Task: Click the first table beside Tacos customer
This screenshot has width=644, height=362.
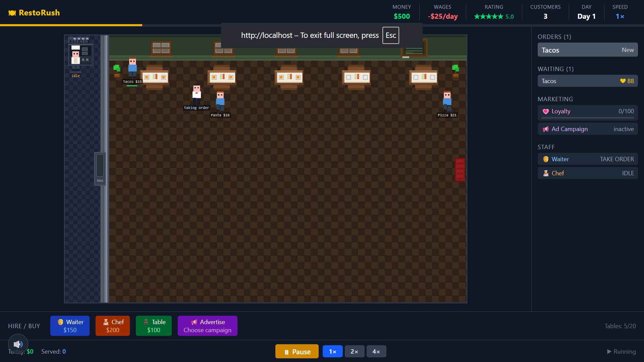Action: 155,77
